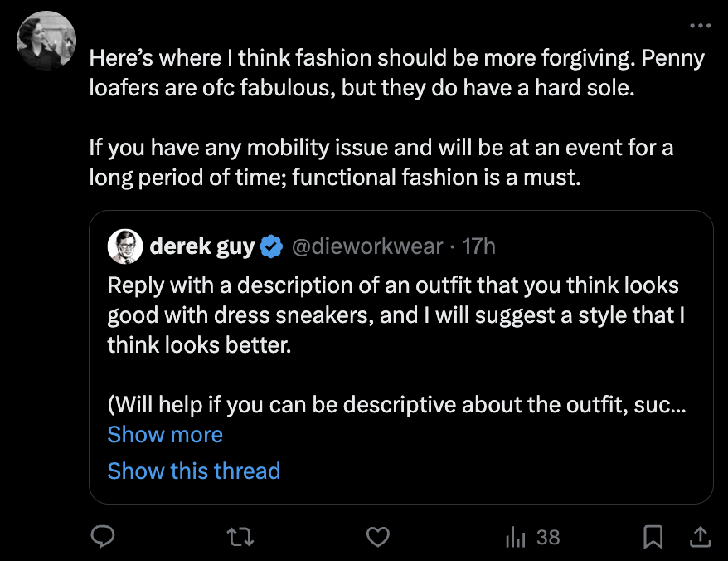Share the tweet via the upload arrow icon

pyautogui.click(x=699, y=537)
